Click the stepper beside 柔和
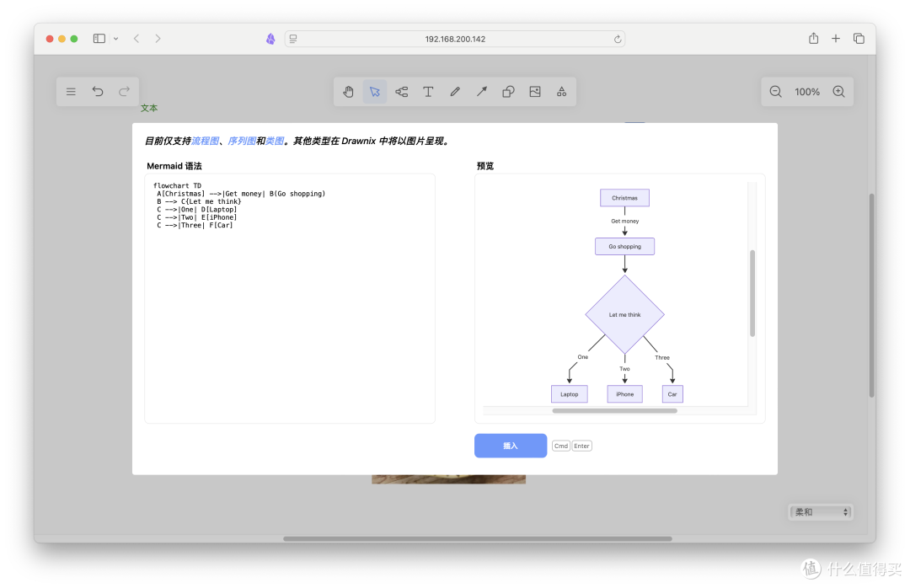 click(844, 511)
